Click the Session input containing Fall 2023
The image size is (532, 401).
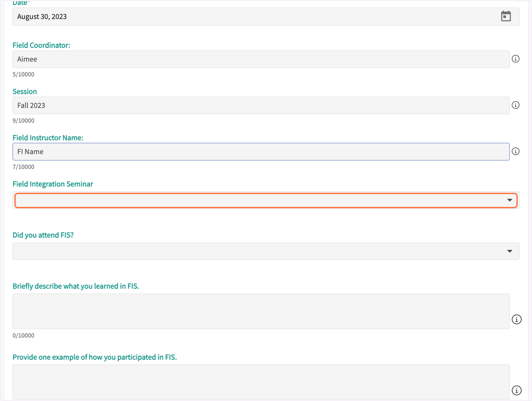click(261, 105)
